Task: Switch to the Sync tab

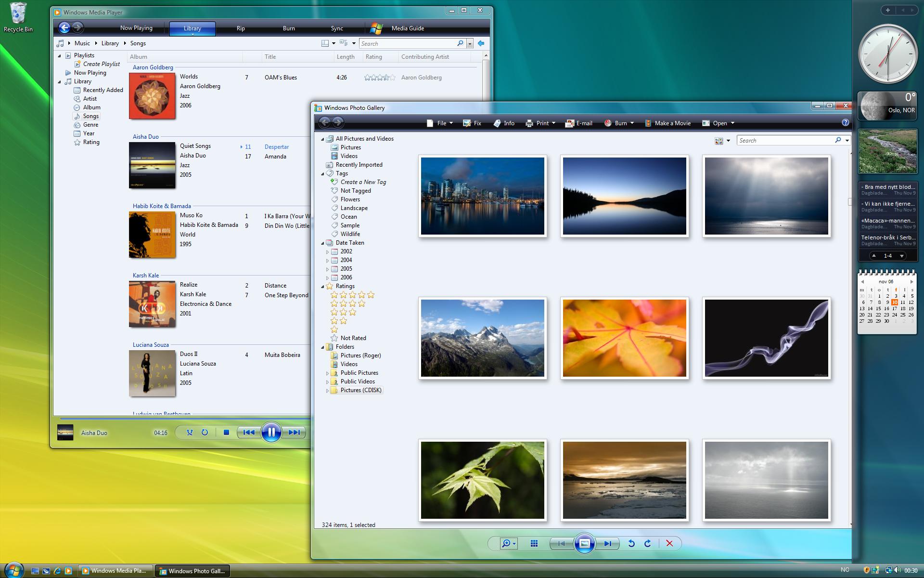Action: click(337, 28)
